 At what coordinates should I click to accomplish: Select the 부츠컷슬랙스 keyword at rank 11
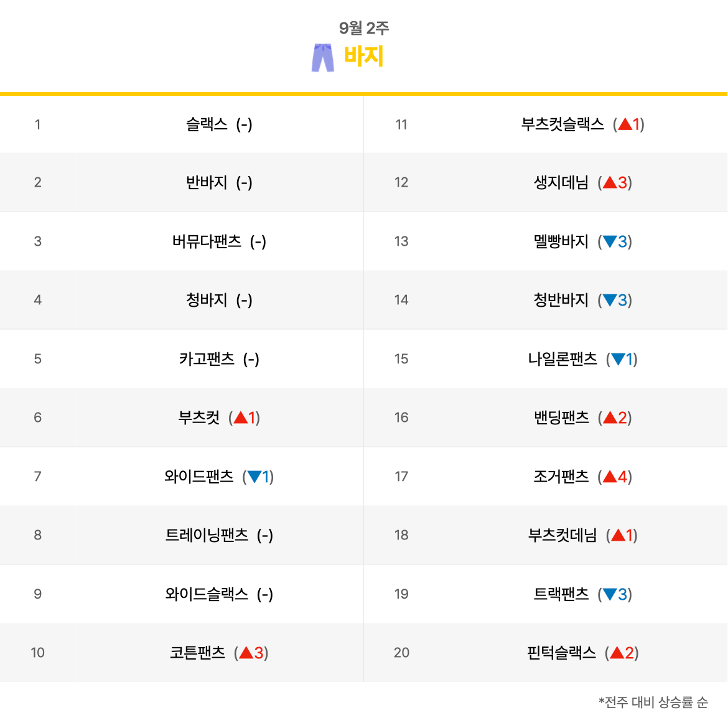562,124
